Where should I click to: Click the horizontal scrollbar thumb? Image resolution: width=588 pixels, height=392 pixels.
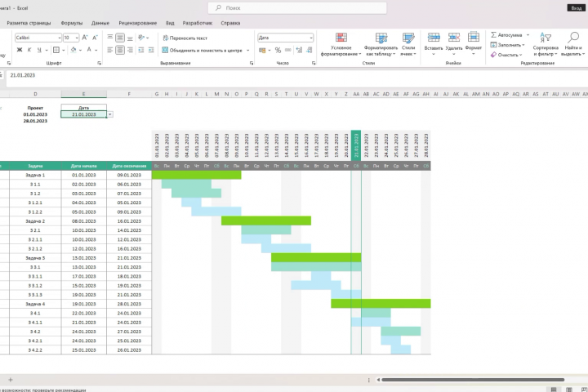click(x=473, y=380)
